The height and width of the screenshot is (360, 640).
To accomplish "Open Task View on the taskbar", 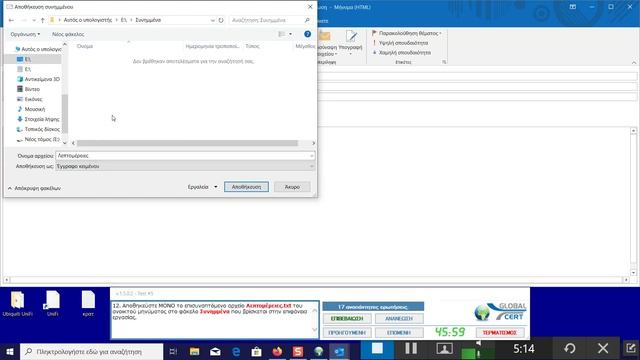I will 173,351.
